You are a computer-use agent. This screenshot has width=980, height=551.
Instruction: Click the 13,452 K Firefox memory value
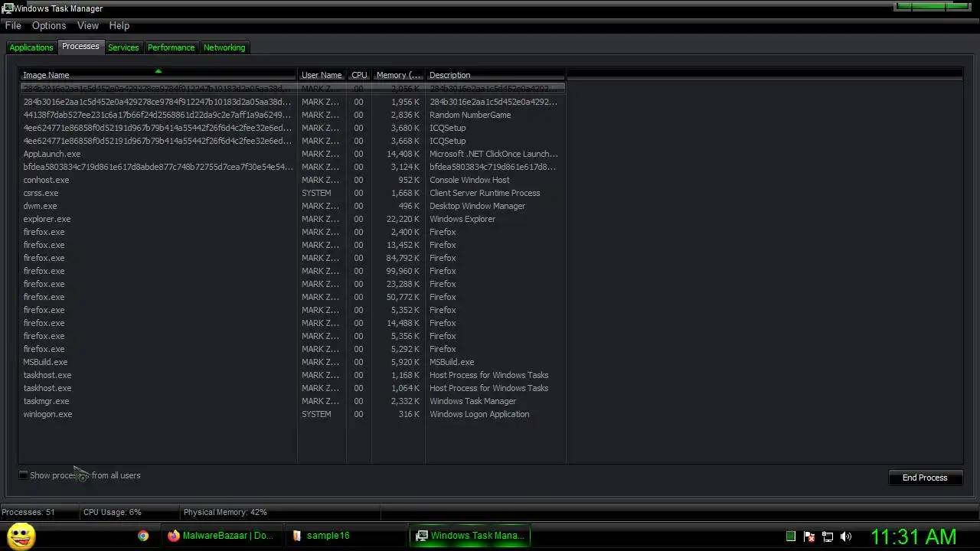(403, 245)
